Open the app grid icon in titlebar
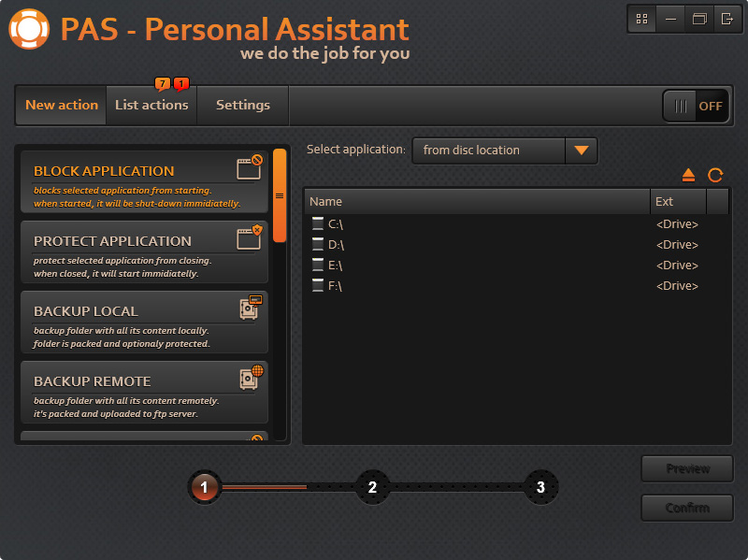748x560 pixels. 641,19
